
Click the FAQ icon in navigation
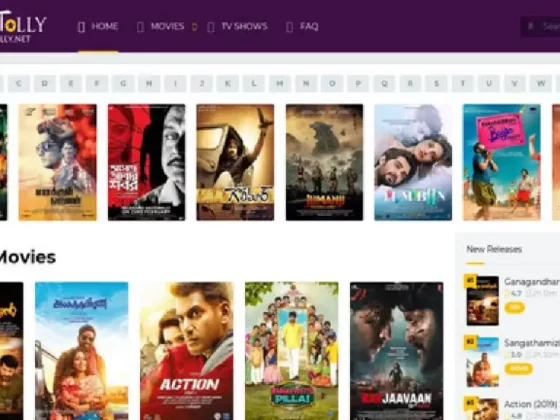pyautogui.click(x=289, y=27)
